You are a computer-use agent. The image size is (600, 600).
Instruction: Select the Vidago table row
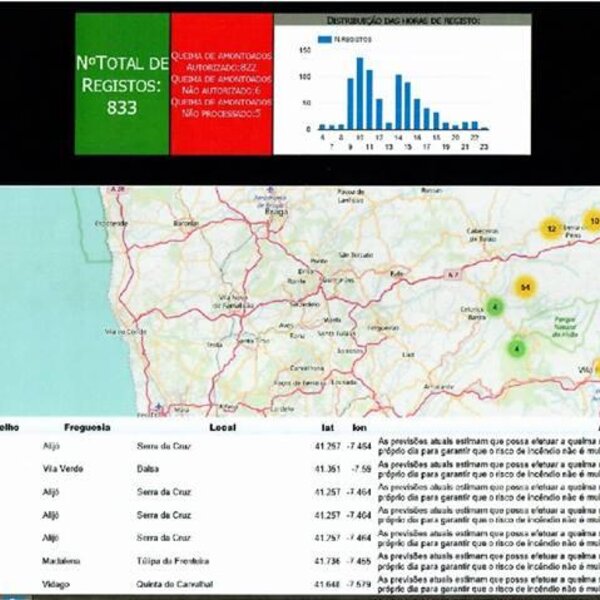point(56,583)
